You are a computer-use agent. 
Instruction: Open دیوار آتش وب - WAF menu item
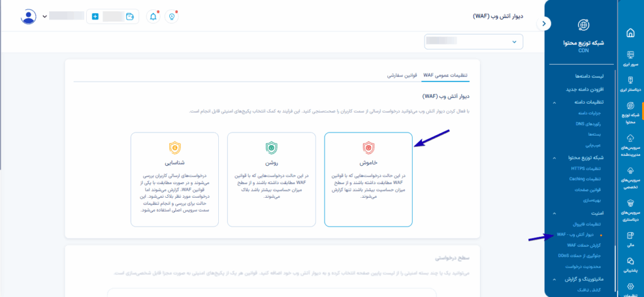click(x=576, y=235)
